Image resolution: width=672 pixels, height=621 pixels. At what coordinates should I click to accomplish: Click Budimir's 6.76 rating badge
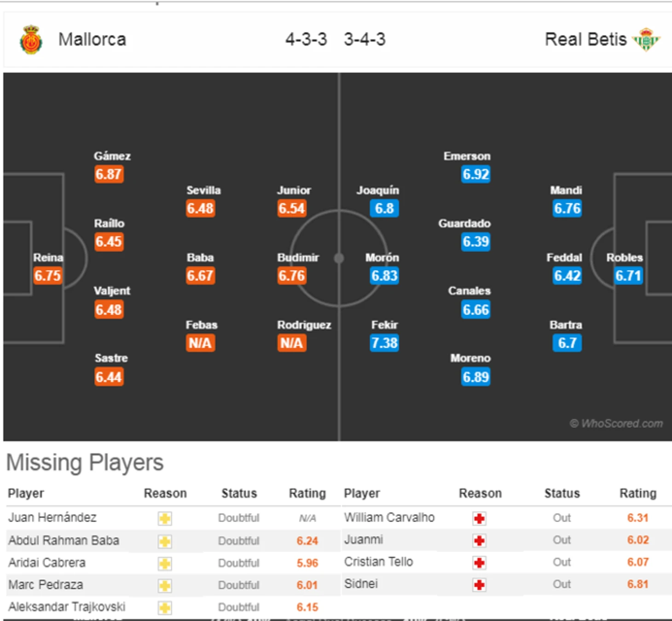tap(291, 276)
